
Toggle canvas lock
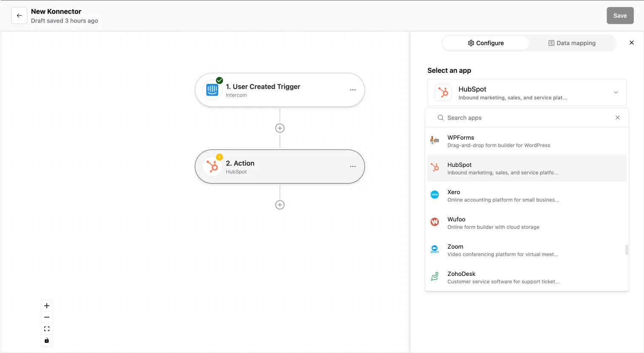click(x=47, y=340)
